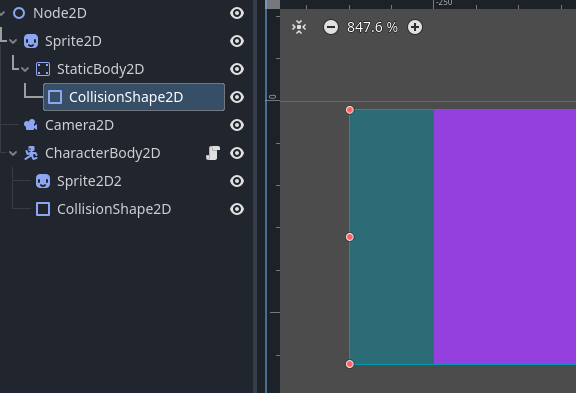Zoom out with the minus button
This screenshot has width=576, height=393.
coord(331,27)
